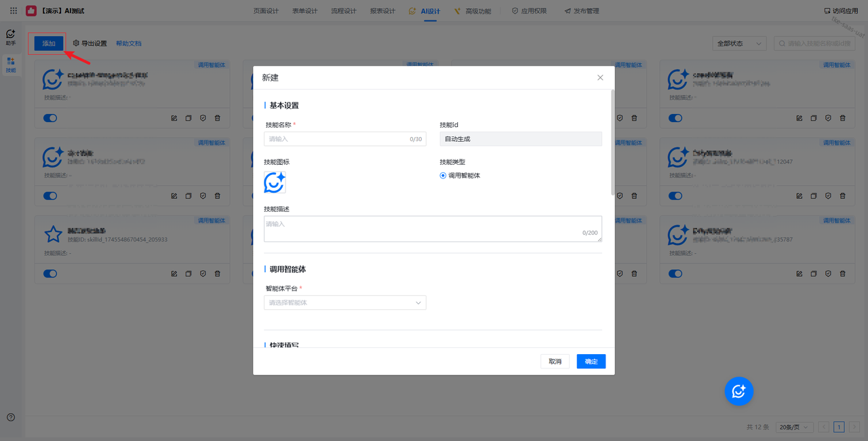Click the 取消 button

click(555, 362)
